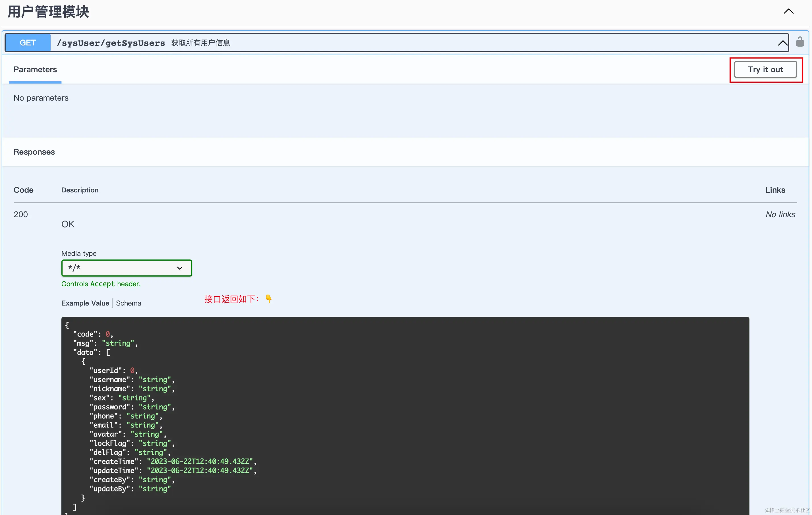Image resolution: width=812 pixels, height=515 pixels.
Task: Click the "msg" line in example JSON
Action: point(105,343)
